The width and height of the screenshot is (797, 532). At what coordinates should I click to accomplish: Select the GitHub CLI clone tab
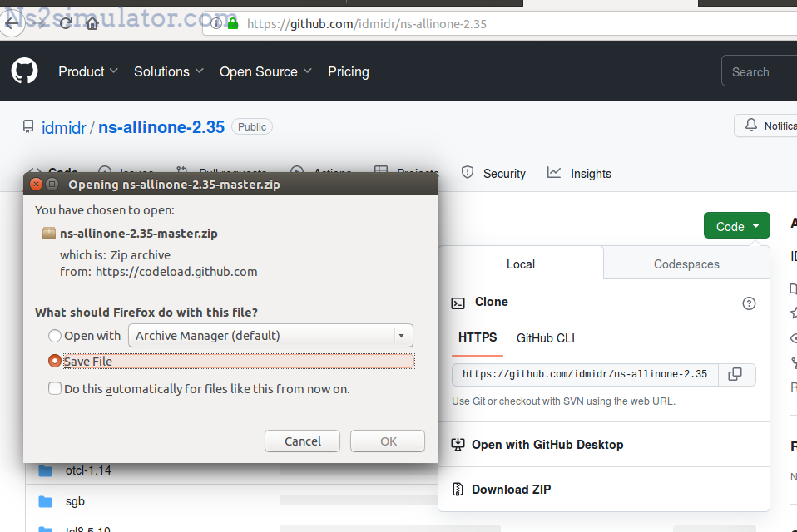(546, 338)
